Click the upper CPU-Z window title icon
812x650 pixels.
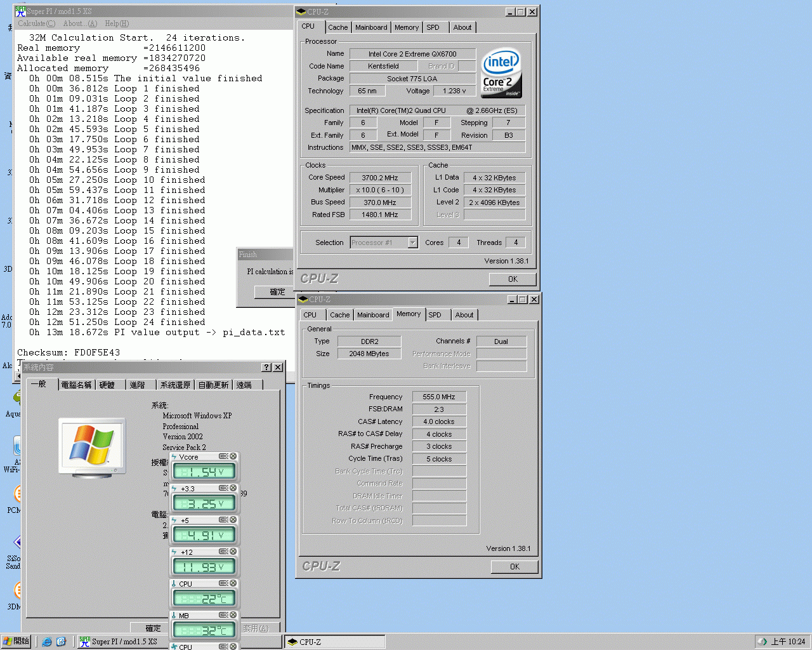301,11
